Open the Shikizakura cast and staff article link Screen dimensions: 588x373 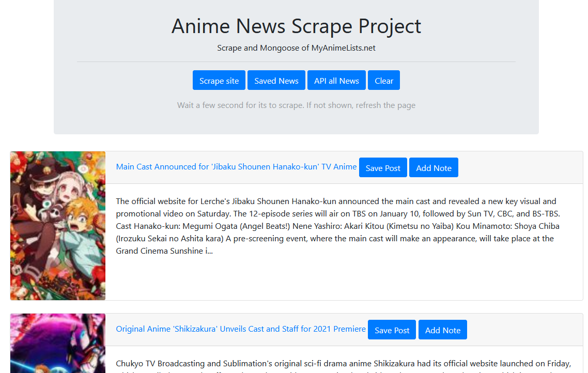241,329
